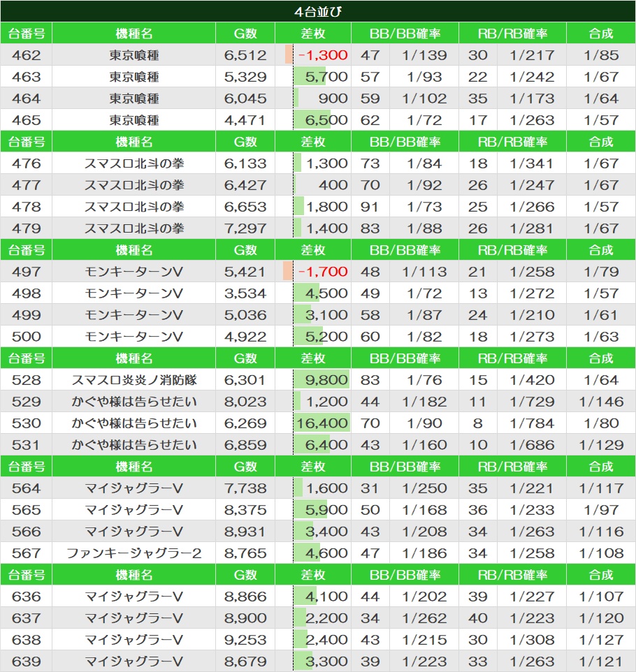Click combined rate 1/85
The width and height of the screenshot is (636, 672).
pos(601,55)
